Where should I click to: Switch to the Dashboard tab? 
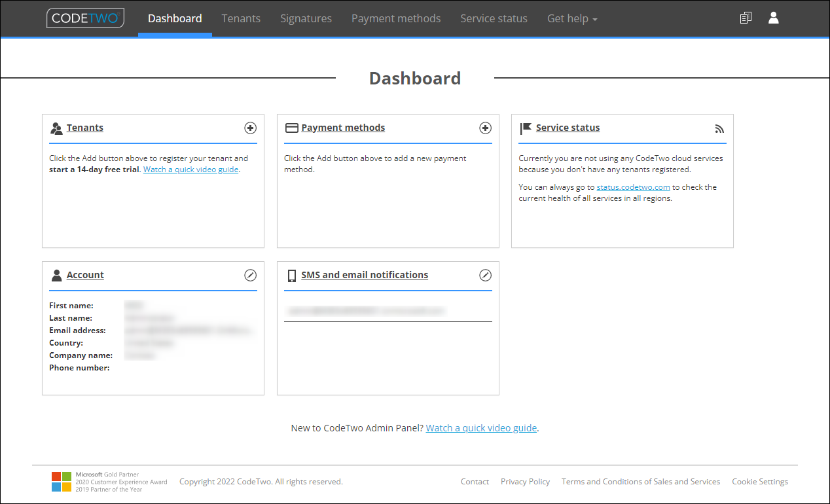[x=175, y=18]
